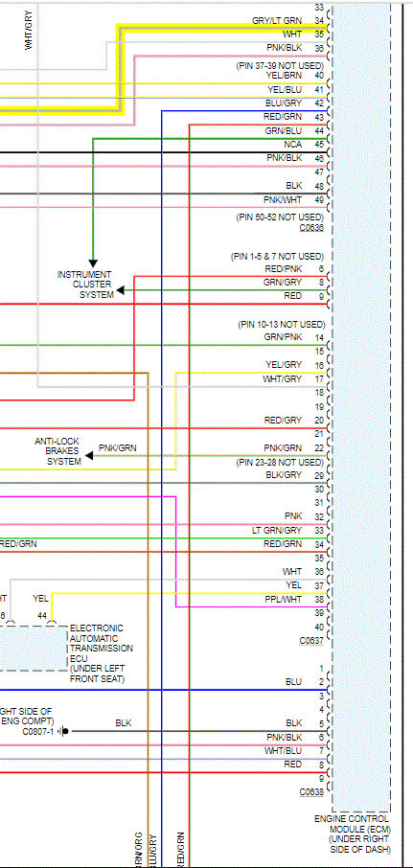The image size is (413, 868).
Task: Click the (PIN 50-52 NOT USED) note
Action: 280,217
